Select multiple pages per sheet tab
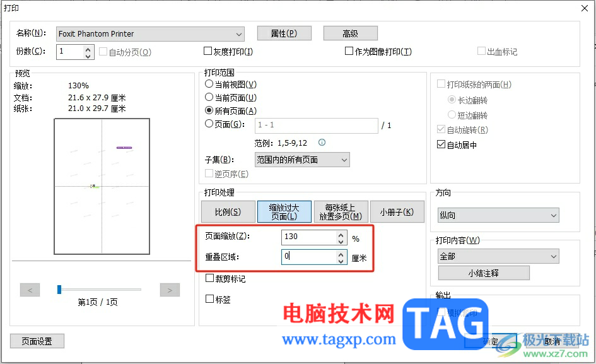This screenshot has height=364, width=596. click(x=341, y=212)
